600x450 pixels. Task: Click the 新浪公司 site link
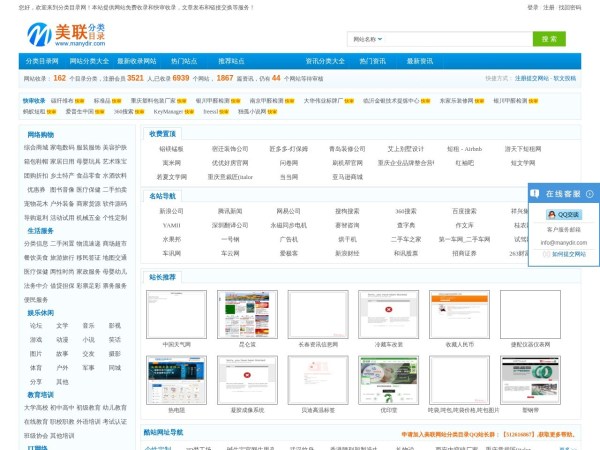tap(171, 211)
